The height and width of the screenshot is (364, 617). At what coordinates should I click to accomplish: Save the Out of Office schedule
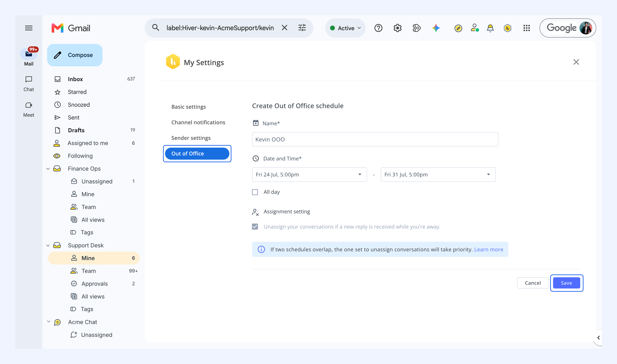(566, 283)
